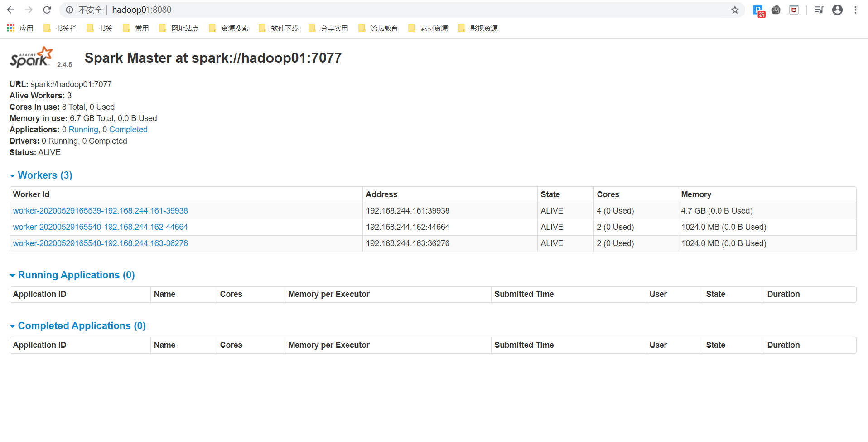This screenshot has width=868, height=442.
Task: Select address 192.168.244.162:44664 cell
Action: point(450,227)
